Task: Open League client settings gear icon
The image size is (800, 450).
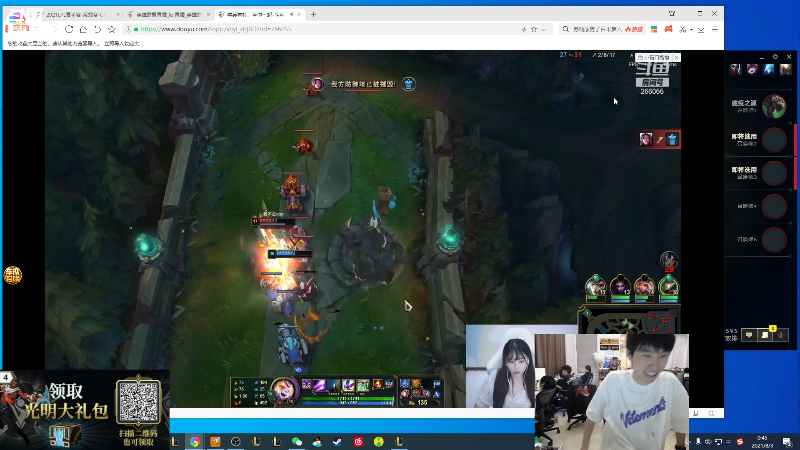Action: click(776, 57)
